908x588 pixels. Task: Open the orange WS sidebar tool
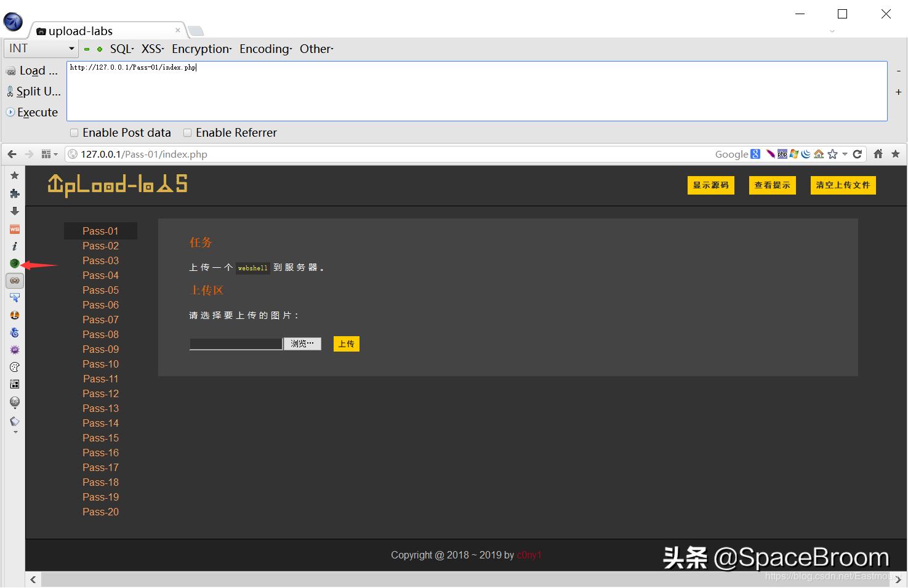(x=14, y=228)
